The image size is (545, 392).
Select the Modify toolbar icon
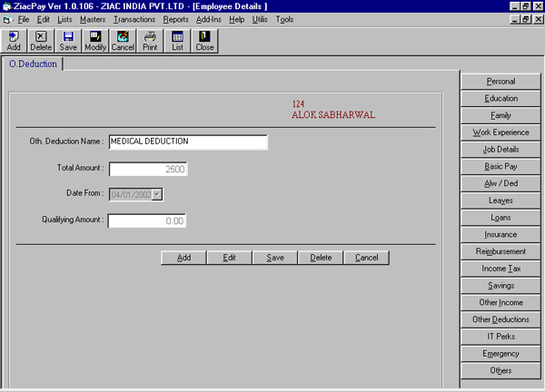[95, 41]
